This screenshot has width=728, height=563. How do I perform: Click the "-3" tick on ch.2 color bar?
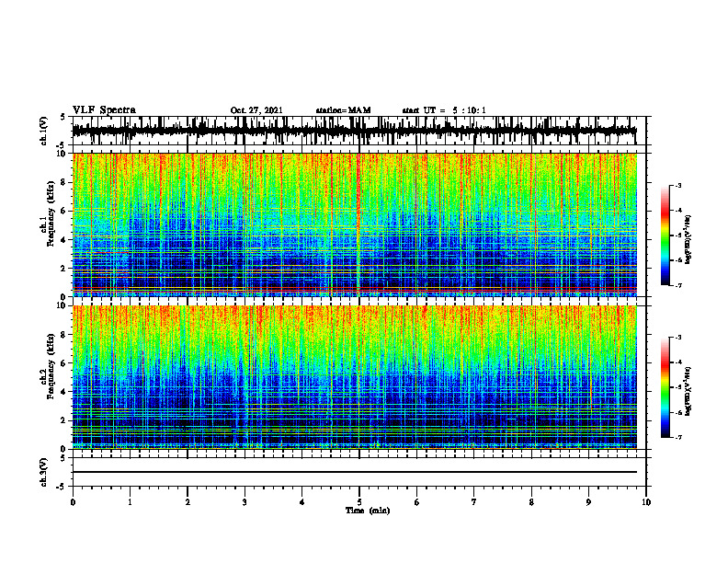(x=678, y=338)
